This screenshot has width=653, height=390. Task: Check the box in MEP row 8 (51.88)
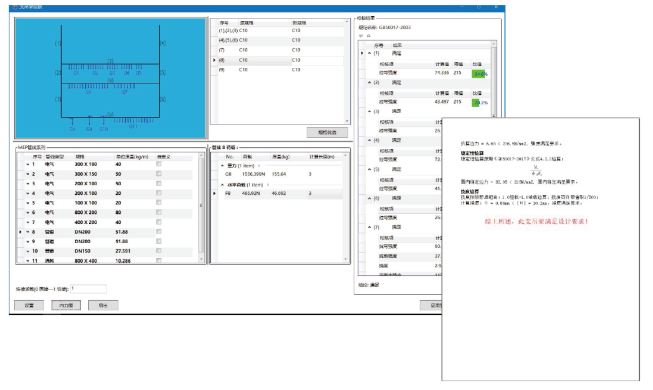(159, 232)
